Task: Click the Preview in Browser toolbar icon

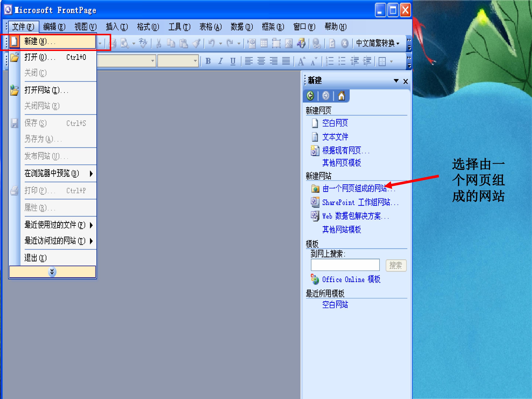Action: (125, 44)
